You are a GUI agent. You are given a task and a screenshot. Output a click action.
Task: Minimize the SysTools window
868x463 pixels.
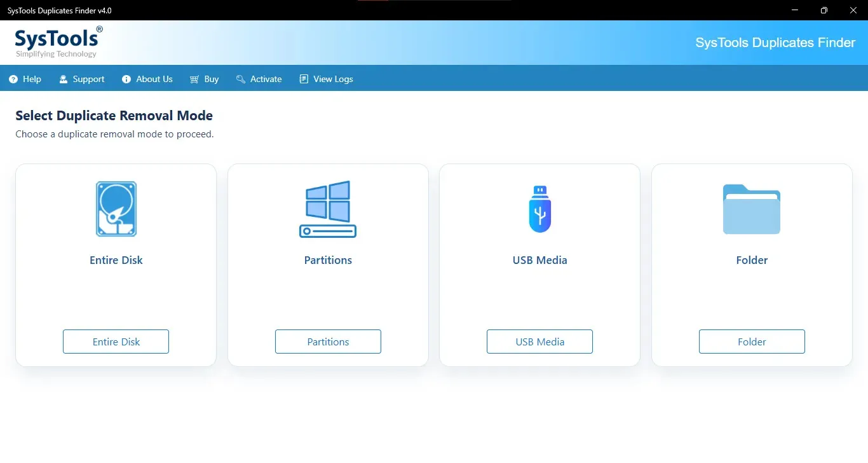click(795, 10)
